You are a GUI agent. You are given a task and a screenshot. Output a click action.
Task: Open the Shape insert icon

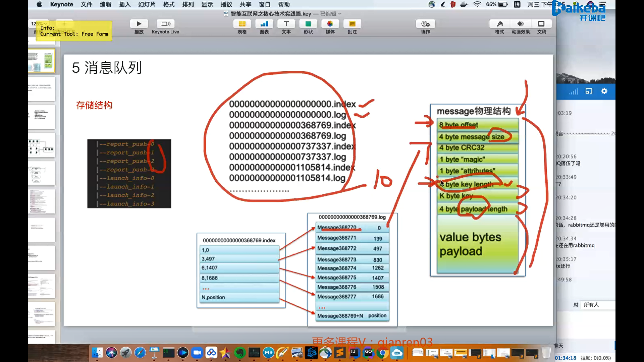tap(308, 24)
